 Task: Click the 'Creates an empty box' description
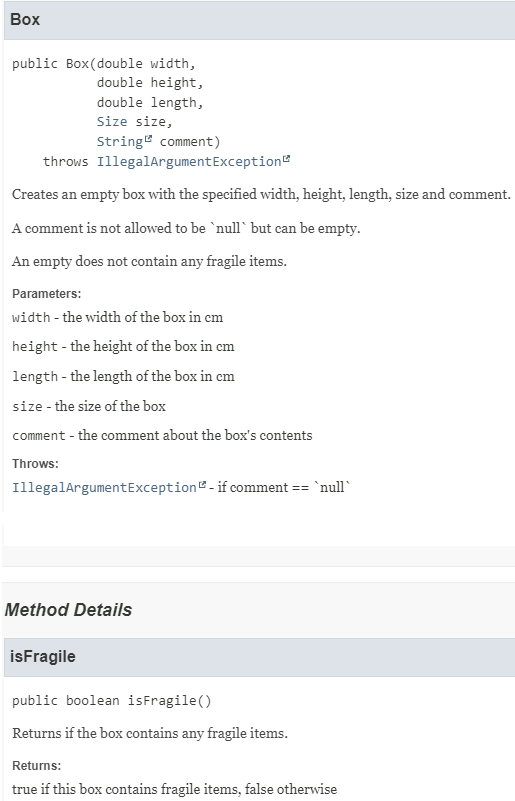pyautogui.click(x=261, y=195)
